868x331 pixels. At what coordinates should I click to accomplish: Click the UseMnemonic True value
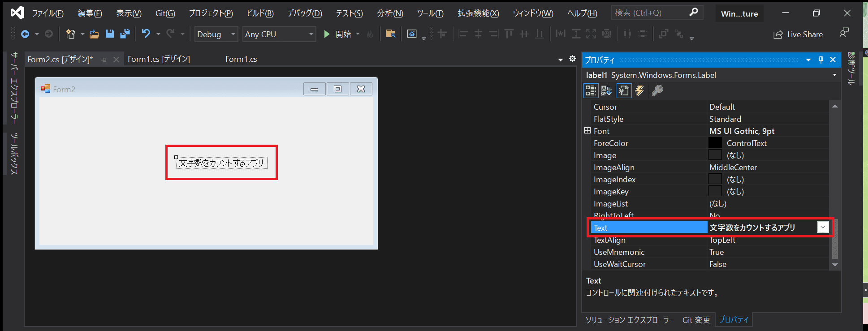point(717,252)
